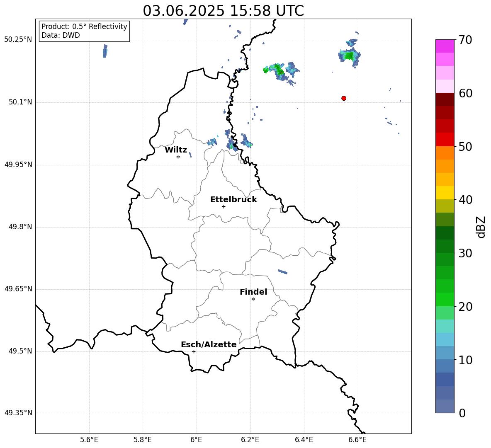Click the dark maroon colorbar segment below 60
491x448 pixels.
[x=445, y=99]
